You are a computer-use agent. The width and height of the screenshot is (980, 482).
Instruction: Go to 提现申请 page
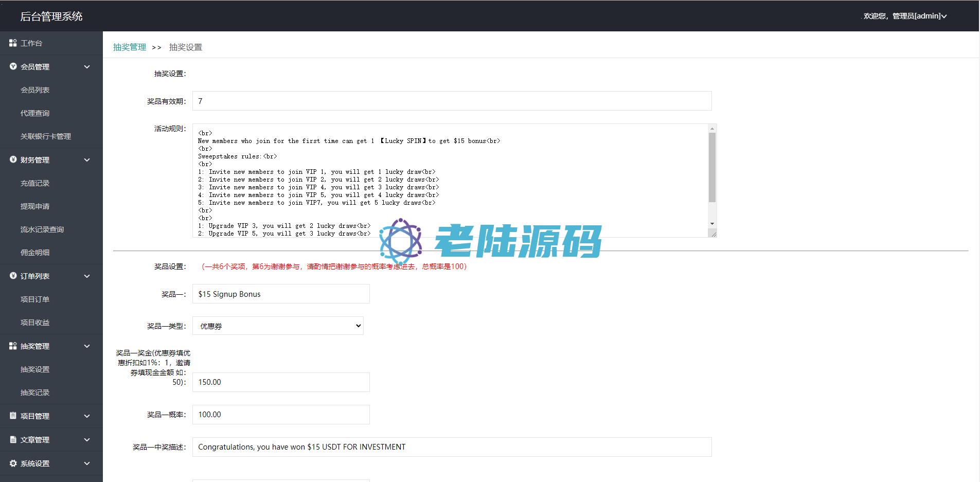click(35, 206)
